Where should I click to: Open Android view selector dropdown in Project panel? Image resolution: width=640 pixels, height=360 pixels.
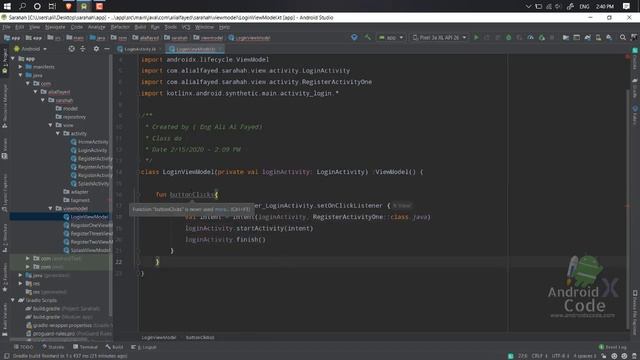tap(31, 49)
